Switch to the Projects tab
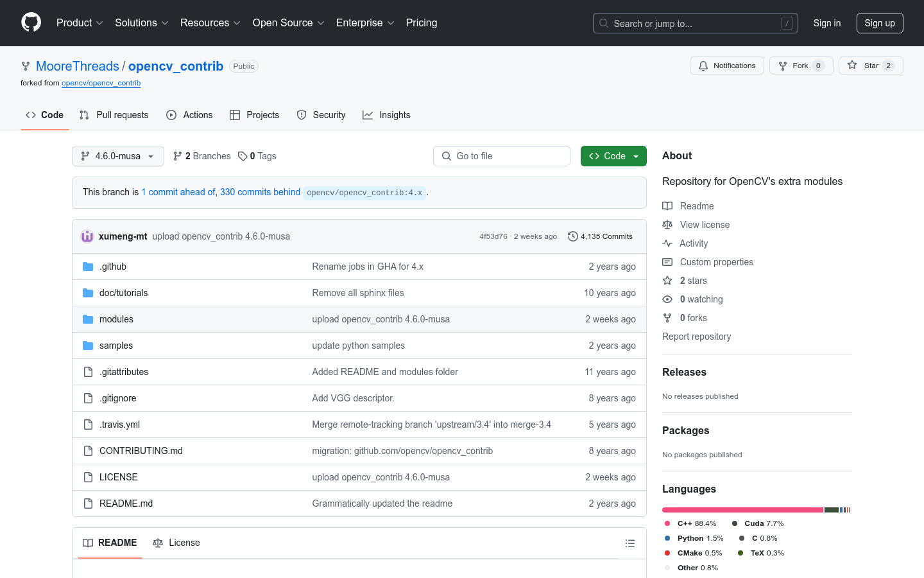This screenshot has width=924, height=578. pyautogui.click(x=255, y=115)
